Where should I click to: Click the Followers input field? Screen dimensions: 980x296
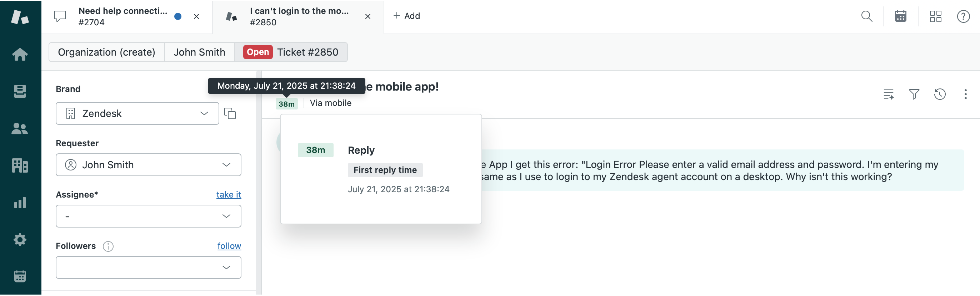point(137,267)
